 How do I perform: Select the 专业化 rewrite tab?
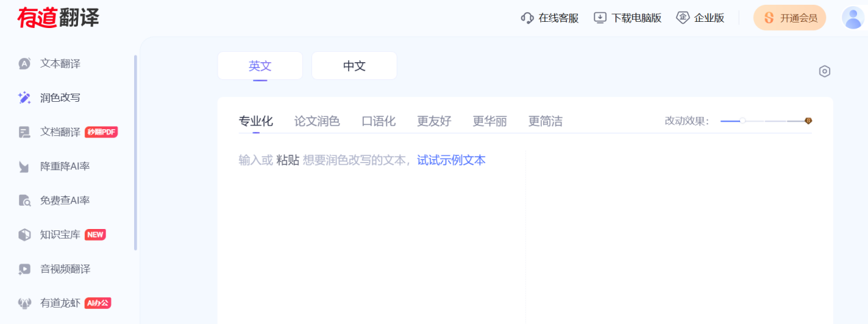pyautogui.click(x=256, y=122)
